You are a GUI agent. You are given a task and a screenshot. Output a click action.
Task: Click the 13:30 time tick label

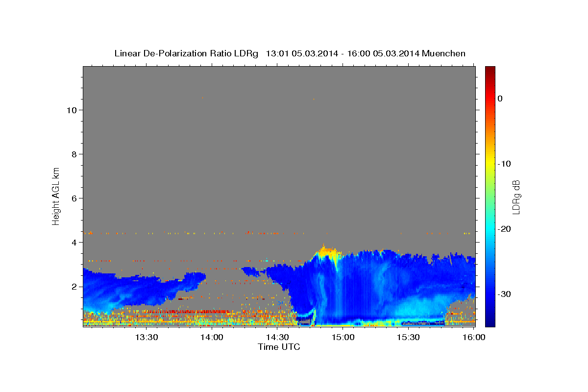(147, 337)
